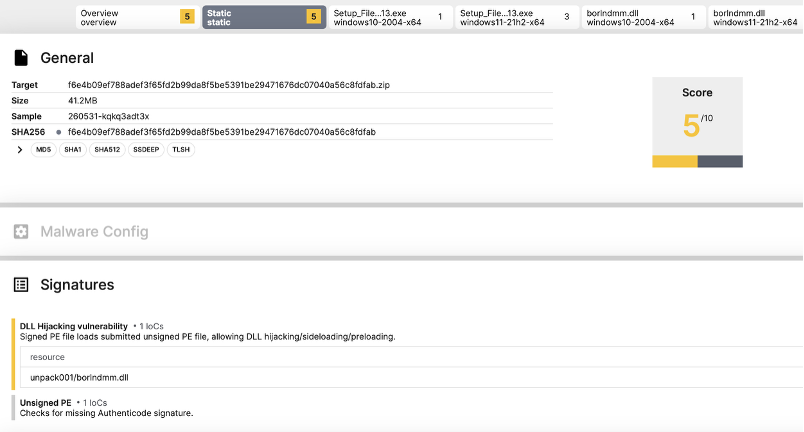Screen dimensions: 804x432
Task: Expand the additional hashes chevron
Action: point(19,150)
